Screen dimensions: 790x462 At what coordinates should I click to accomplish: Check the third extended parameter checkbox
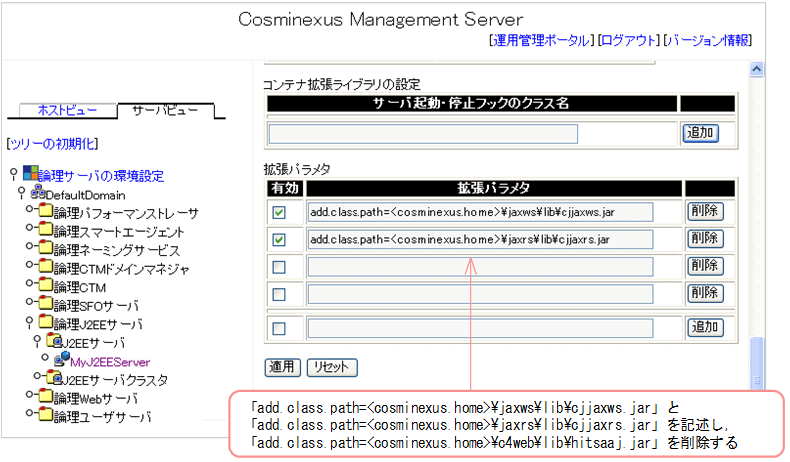click(279, 267)
